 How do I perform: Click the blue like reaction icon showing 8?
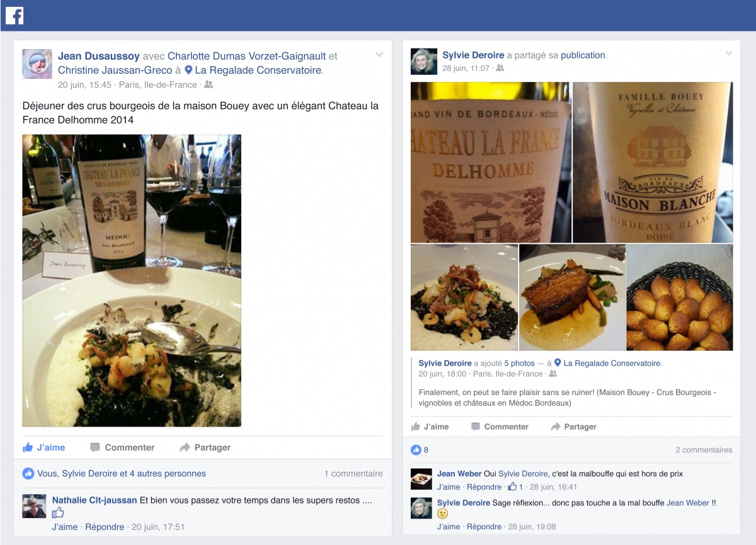pos(416,450)
